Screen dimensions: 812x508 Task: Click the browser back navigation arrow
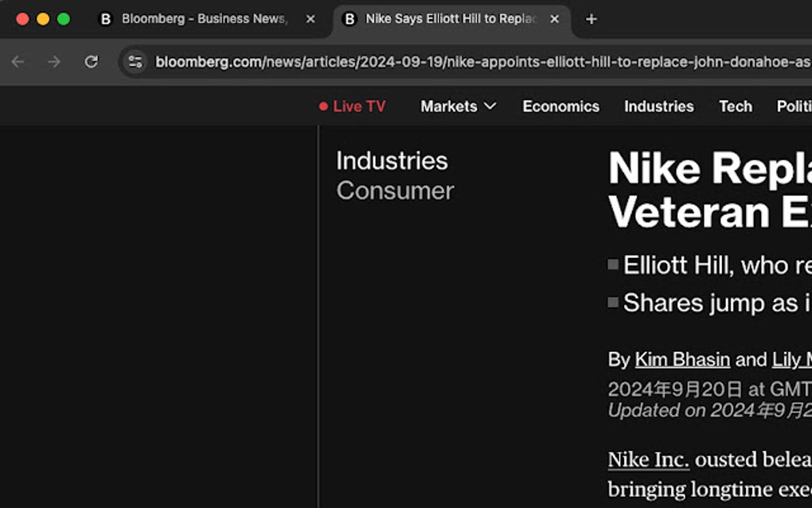[18, 61]
